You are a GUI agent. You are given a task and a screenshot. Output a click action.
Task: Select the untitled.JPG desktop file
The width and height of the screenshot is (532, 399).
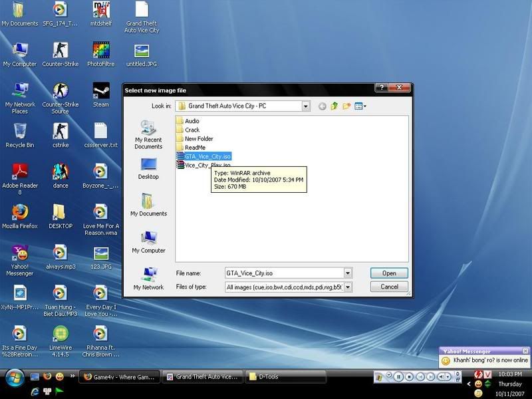142,55
